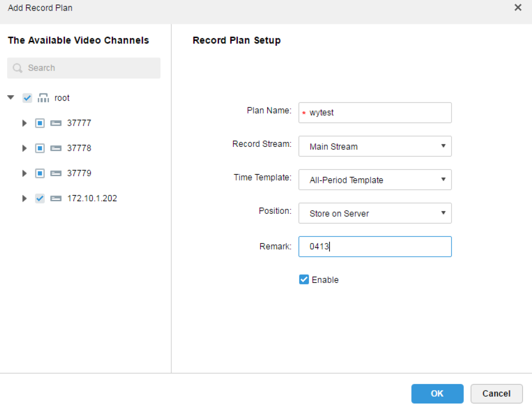Toggle the Enable checkbox

coord(304,280)
